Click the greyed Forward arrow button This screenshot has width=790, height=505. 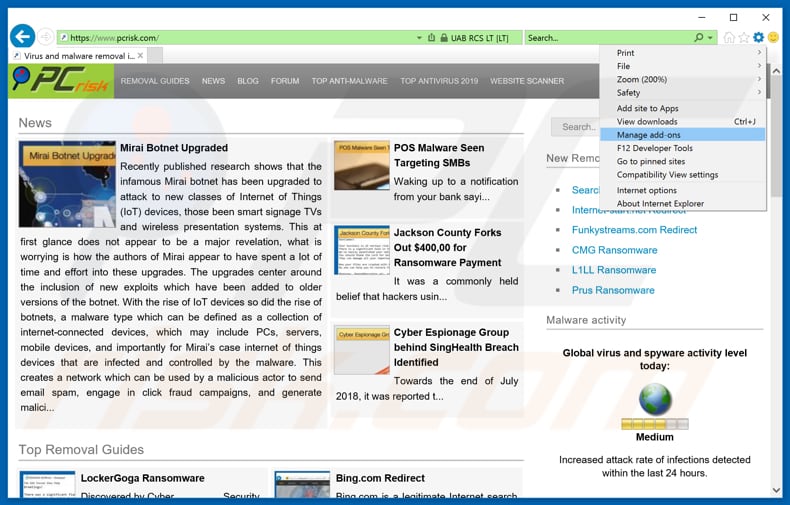coord(45,37)
